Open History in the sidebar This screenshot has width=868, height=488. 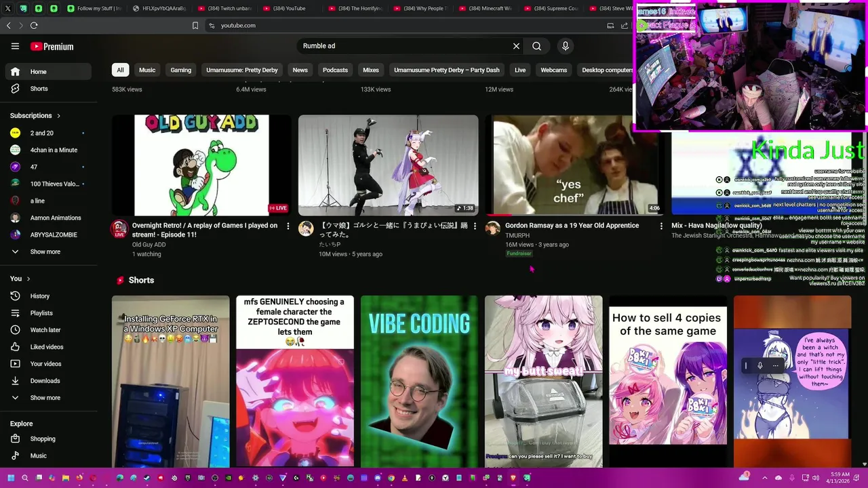[48, 296]
